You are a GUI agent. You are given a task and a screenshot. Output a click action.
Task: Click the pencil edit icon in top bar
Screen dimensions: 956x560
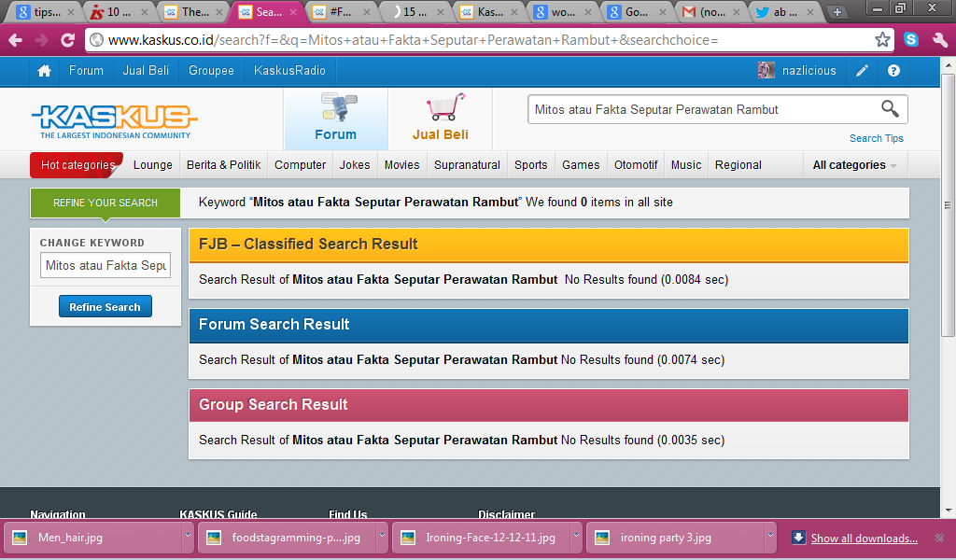coord(862,71)
